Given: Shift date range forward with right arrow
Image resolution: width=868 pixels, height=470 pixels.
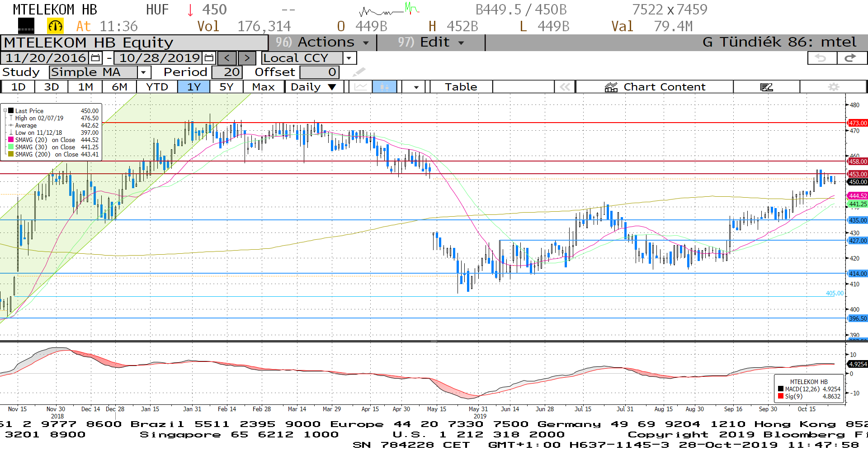Looking at the screenshot, I should [x=247, y=58].
